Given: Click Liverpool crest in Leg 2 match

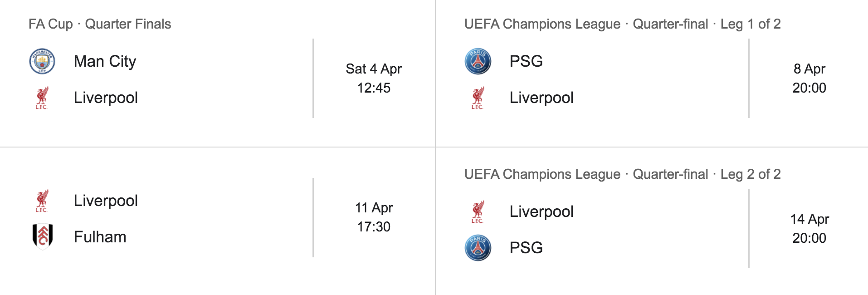Looking at the screenshot, I should point(478,211).
